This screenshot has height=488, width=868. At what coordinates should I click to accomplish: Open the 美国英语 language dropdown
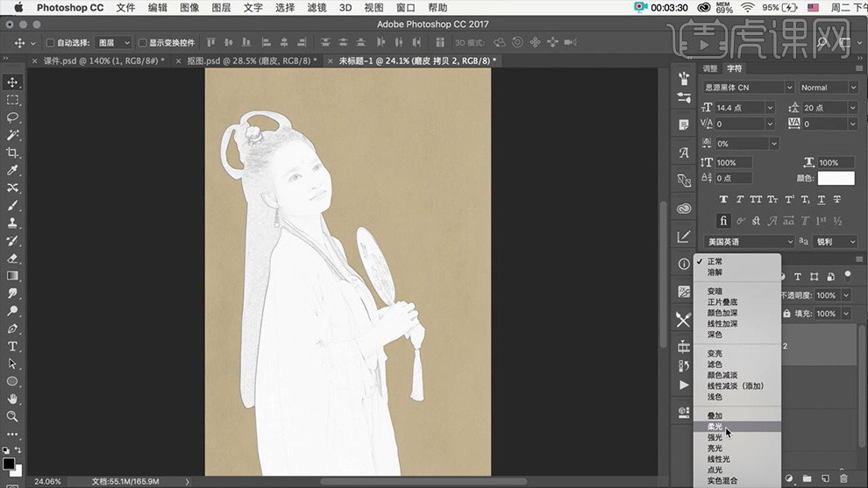[x=749, y=242]
